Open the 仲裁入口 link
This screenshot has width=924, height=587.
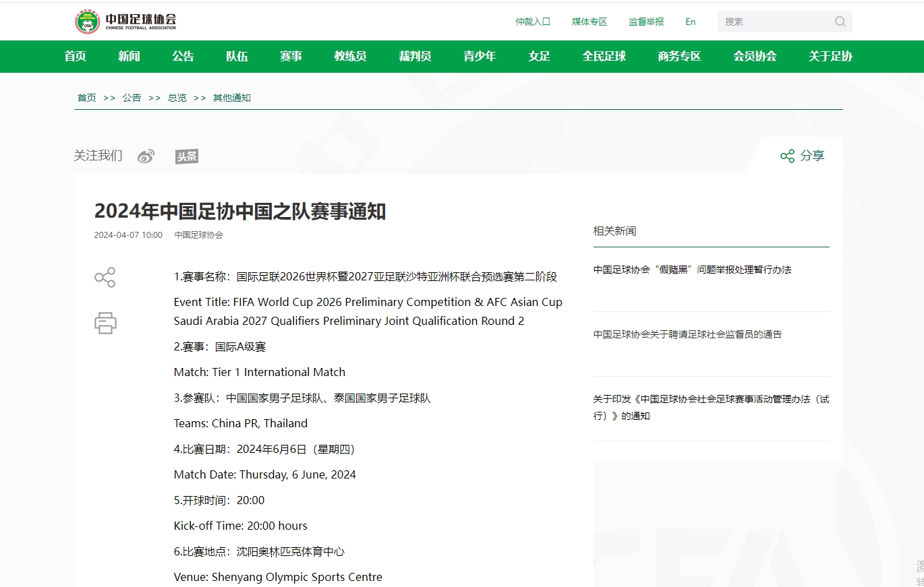[x=533, y=22]
